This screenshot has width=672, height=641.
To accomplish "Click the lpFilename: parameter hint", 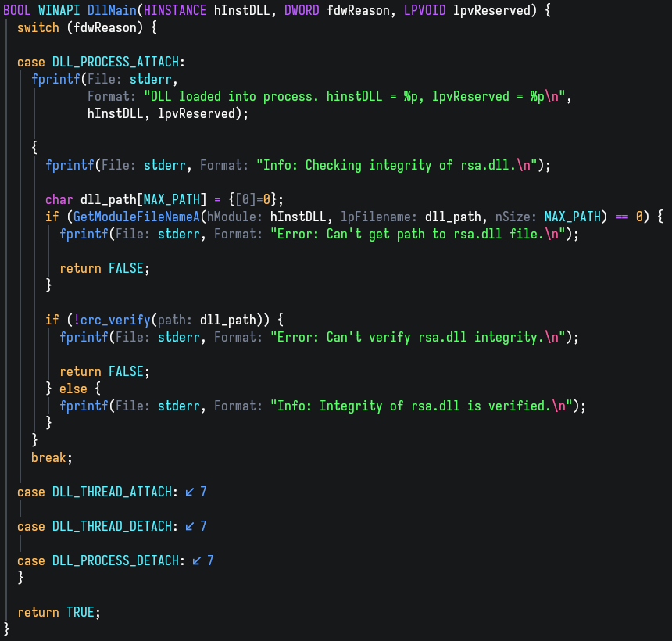I will 379,217.
